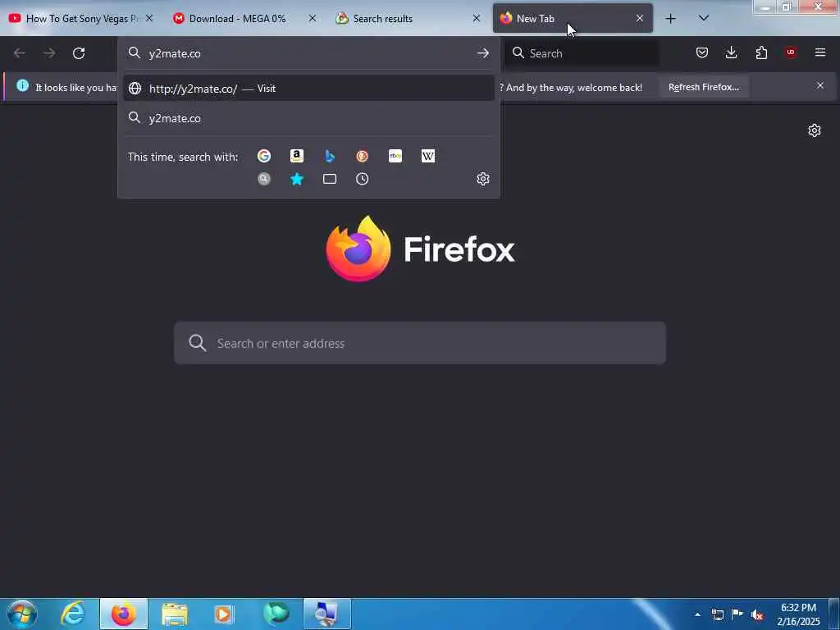Viewport: 840px width, 630px height.
Task: Expand the list all tabs chevron
Action: [x=704, y=18]
